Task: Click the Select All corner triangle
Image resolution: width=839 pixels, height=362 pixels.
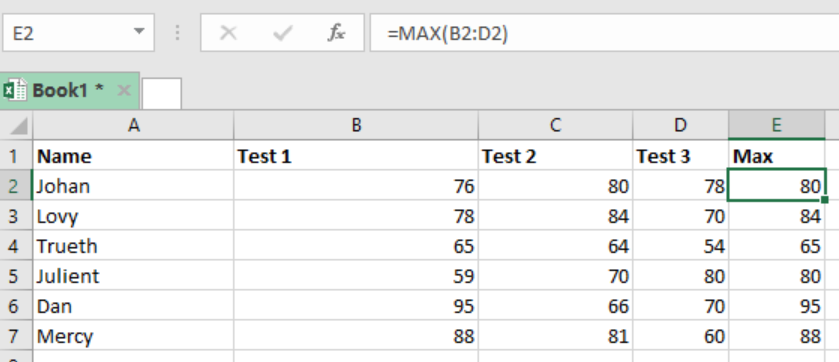Action: (x=18, y=126)
